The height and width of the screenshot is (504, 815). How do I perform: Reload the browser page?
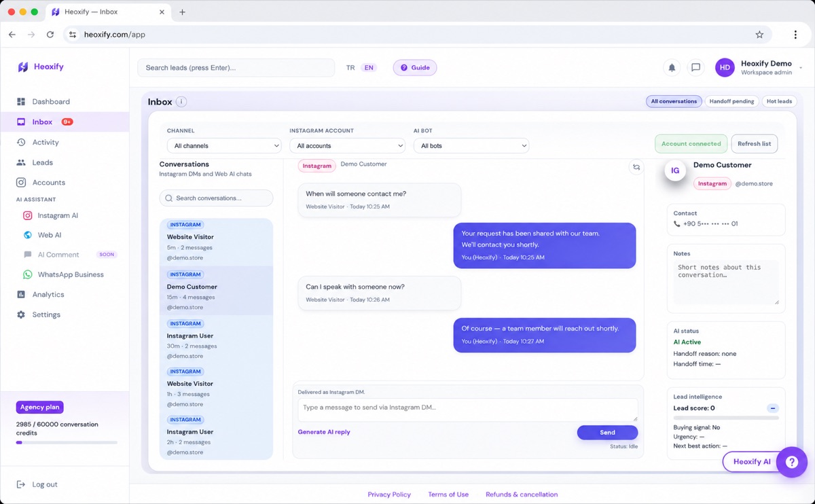click(50, 35)
